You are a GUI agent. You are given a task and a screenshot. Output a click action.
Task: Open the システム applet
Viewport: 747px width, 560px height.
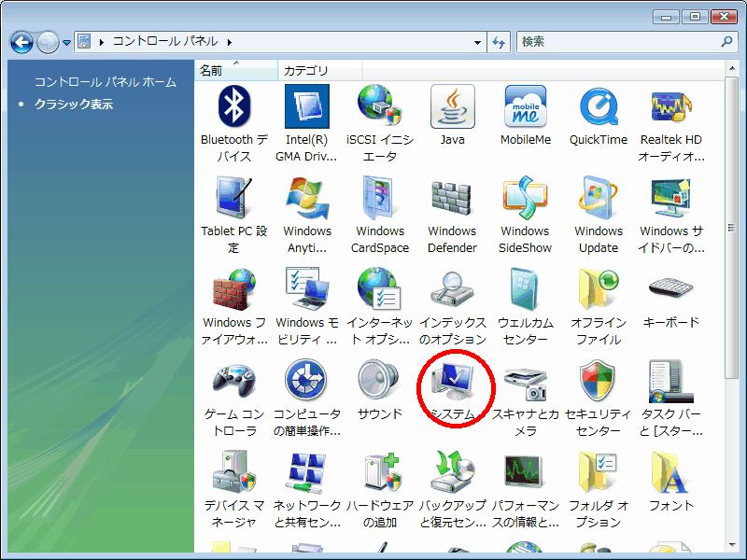(x=453, y=389)
